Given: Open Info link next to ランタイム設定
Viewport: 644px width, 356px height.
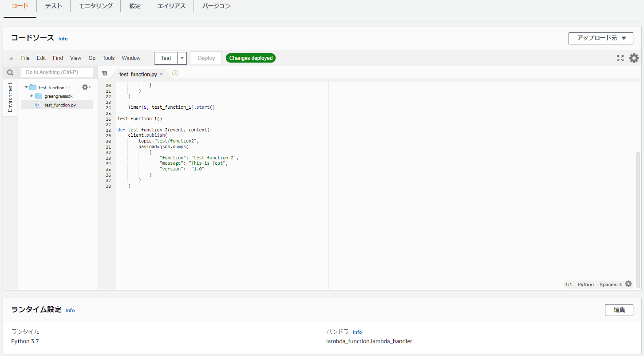Looking at the screenshot, I should coord(70,310).
